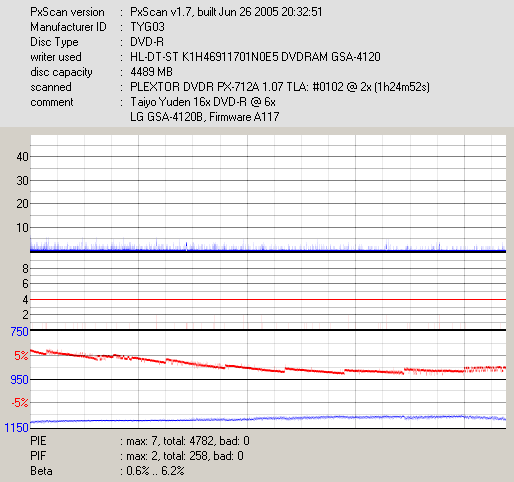Image resolution: width=514 pixels, height=482 pixels.
Task: Click the red 5% beta axis label
Action: click(21, 356)
